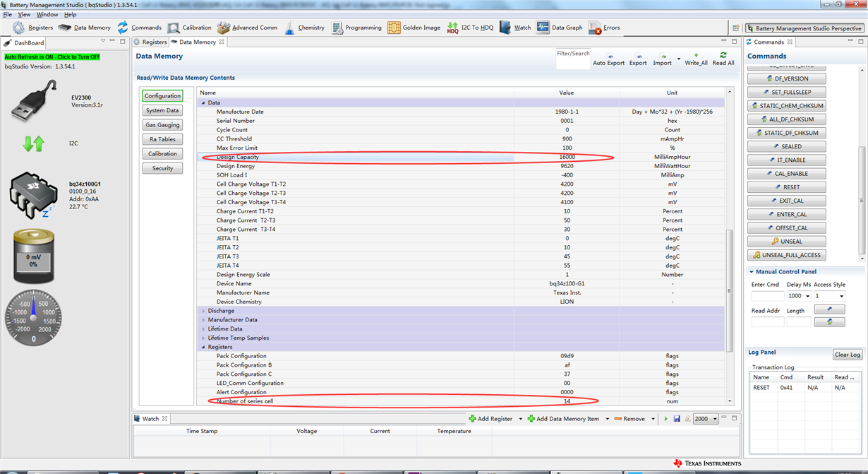Select the Design Capacity value 16000
The width and height of the screenshot is (868, 474).
pos(567,157)
